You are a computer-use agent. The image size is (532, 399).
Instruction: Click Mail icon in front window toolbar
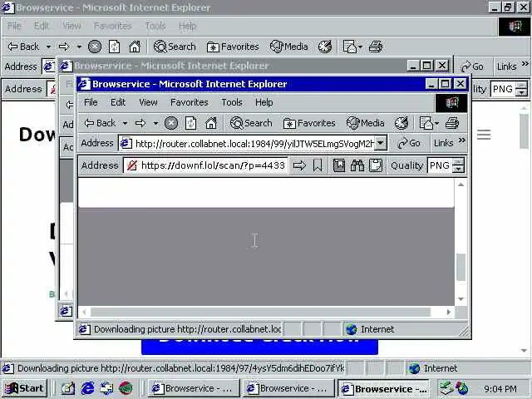(x=426, y=123)
